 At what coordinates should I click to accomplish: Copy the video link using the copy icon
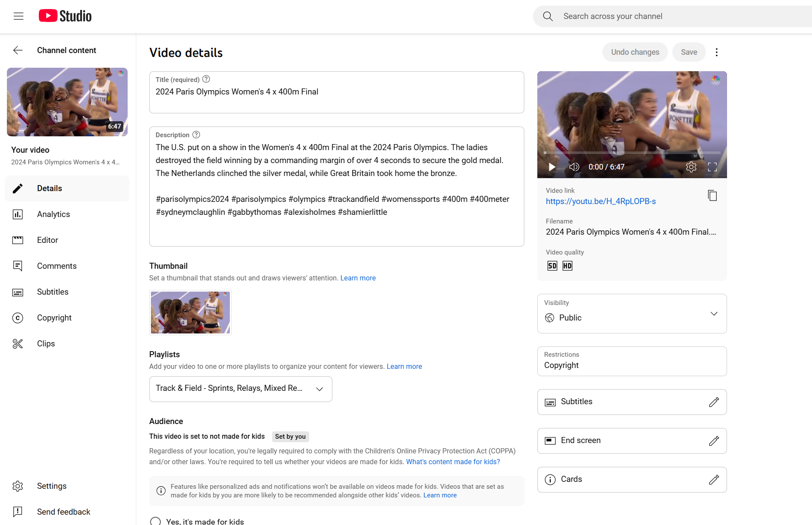click(x=712, y=196)
